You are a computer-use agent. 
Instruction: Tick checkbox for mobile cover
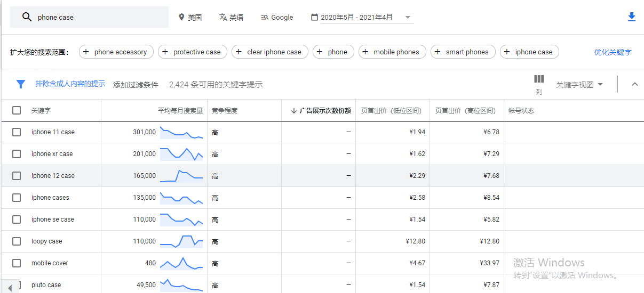[x=17, y=263]
